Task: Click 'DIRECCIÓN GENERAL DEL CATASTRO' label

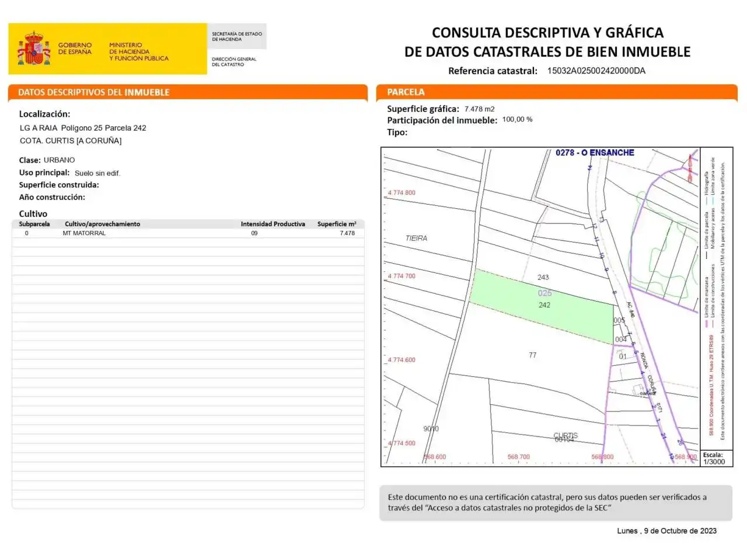Action: 234,62
